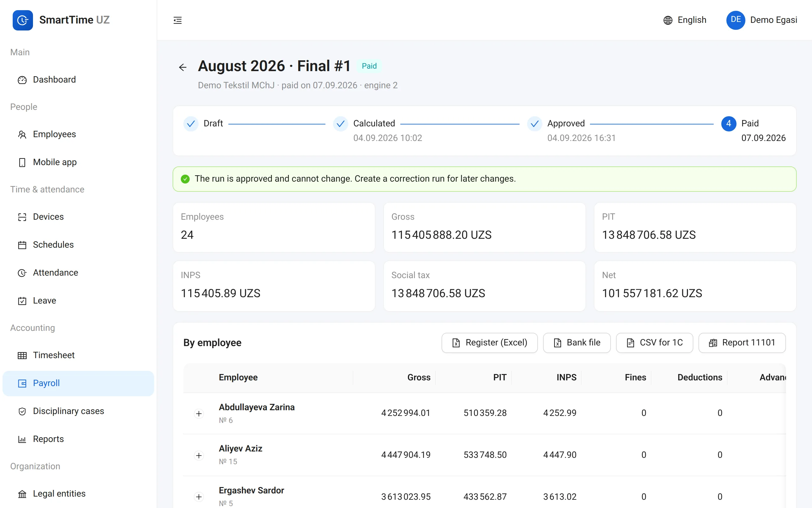
Task: Click the Paid step number 4 marker
Action: (x=729, y=124)
